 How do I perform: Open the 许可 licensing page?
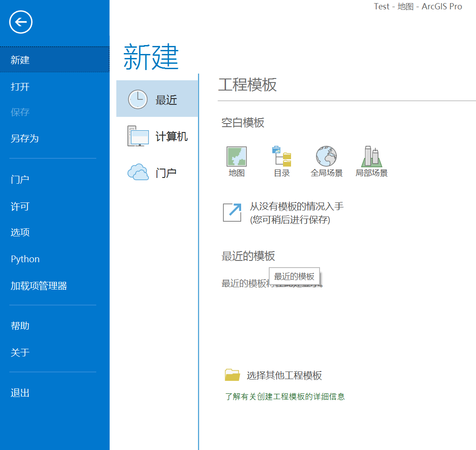(x=20, y=206)
